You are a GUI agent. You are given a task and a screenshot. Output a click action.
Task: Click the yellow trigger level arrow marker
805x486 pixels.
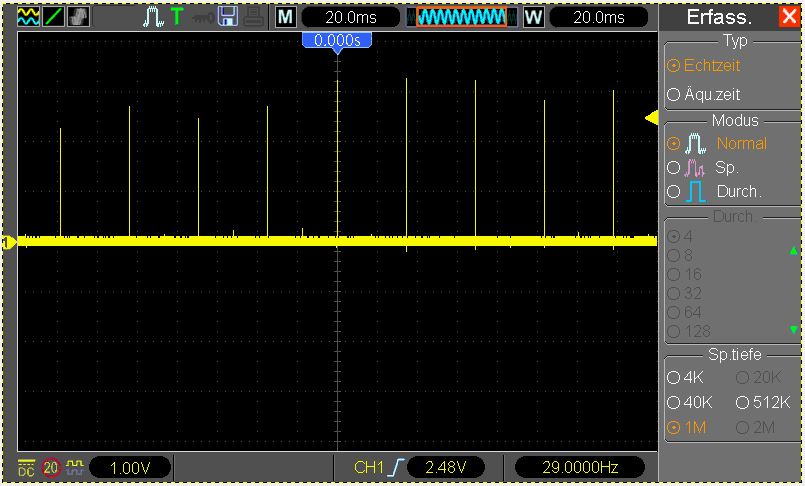tap(651, 119)
